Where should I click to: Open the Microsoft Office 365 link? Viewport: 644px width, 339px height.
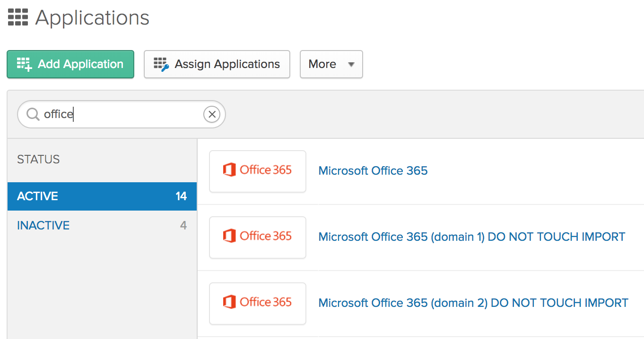click(373, 171)
